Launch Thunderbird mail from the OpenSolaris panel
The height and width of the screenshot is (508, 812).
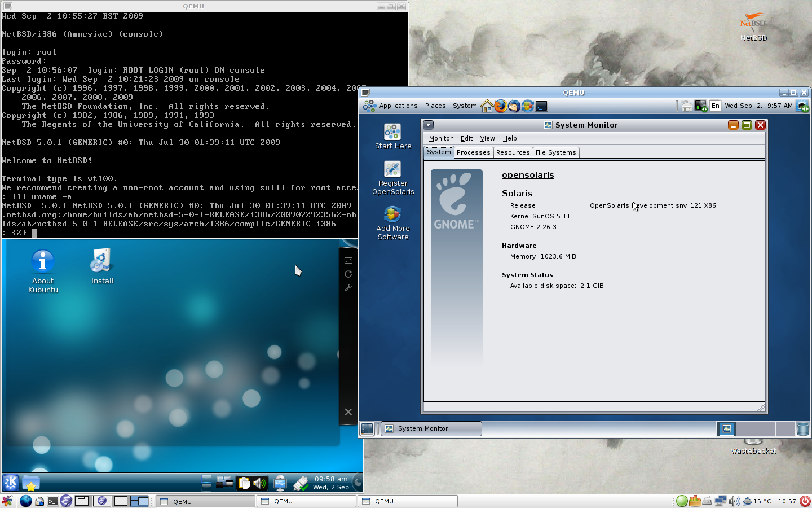click(514, 106)
